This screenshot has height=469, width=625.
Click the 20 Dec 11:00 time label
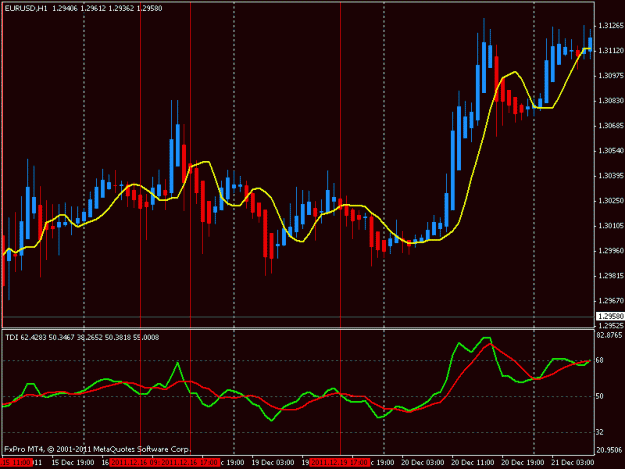click(472, 463)
